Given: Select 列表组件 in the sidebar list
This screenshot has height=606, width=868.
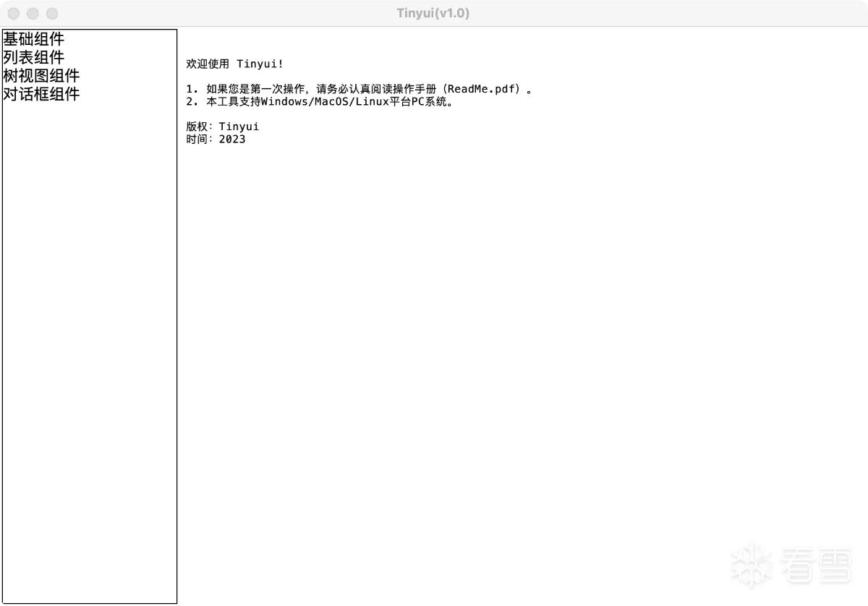Looking at the screenshot, I should (x=33, y=57).
